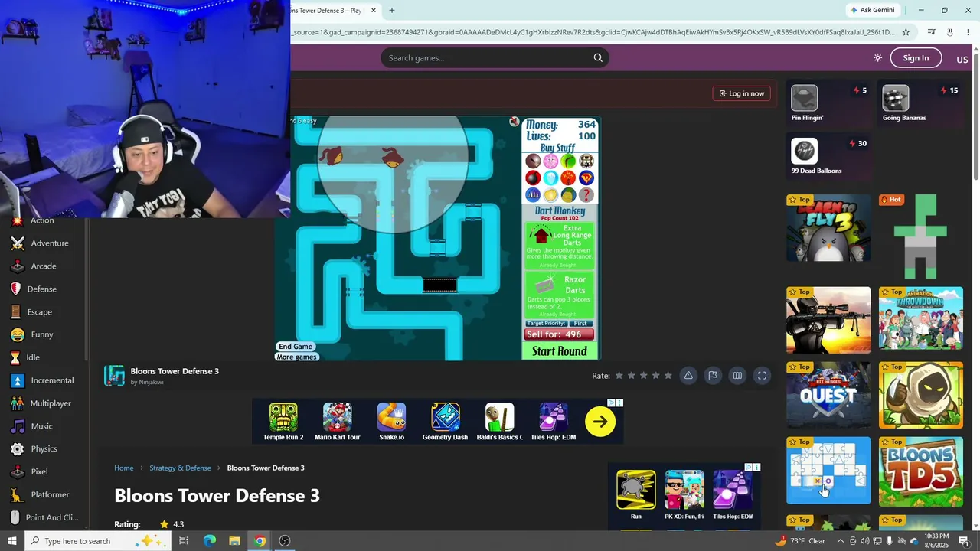980x551 pixels.
Task: Switch to theater mode columns icon
Action: pyautogui.click(x=737, y=376)
